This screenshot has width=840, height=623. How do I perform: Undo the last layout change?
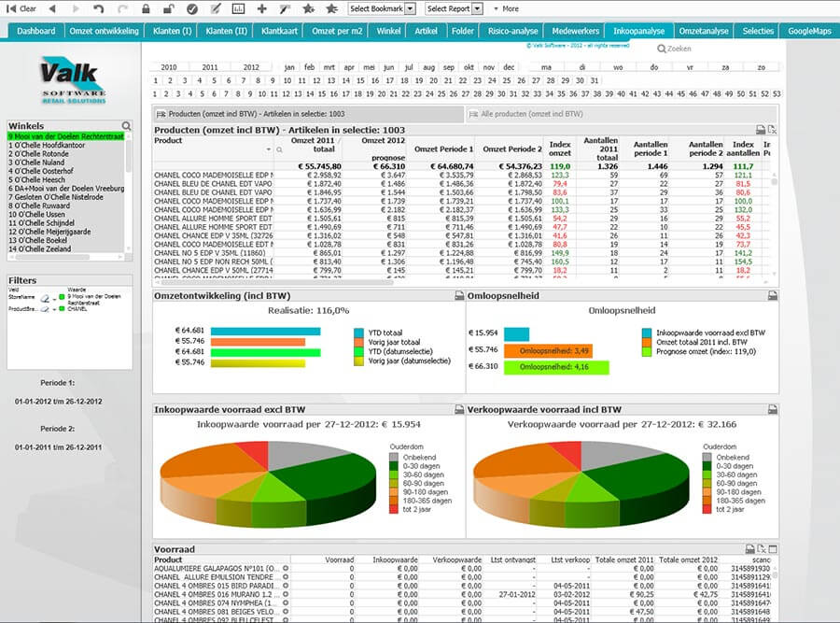pos(99,8)
